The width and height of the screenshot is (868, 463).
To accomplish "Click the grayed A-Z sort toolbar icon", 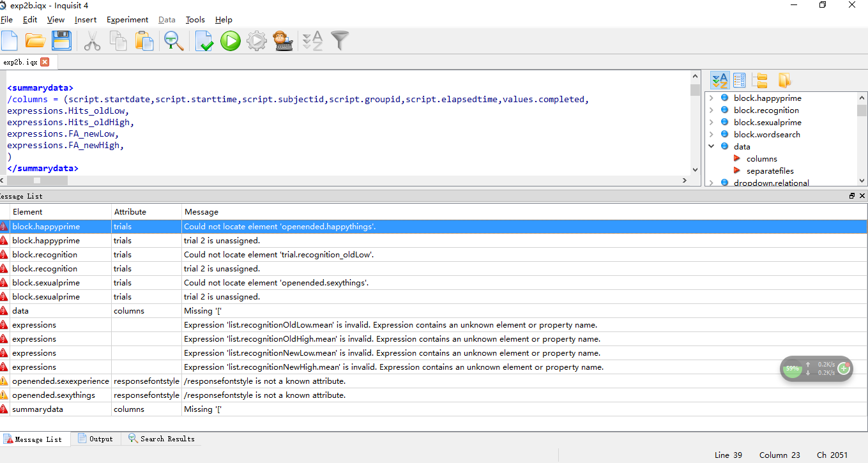I will 312,41.
